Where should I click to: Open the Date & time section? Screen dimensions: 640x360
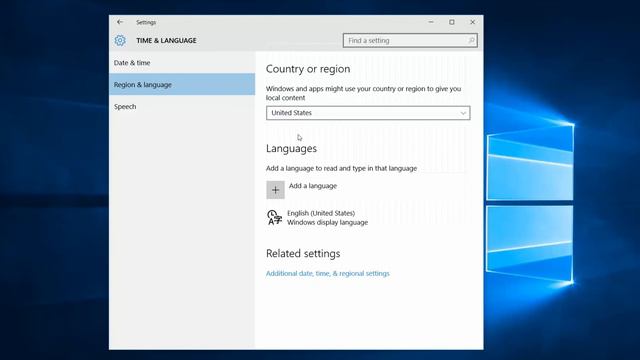pyautogui.click(x=182, y=63)
